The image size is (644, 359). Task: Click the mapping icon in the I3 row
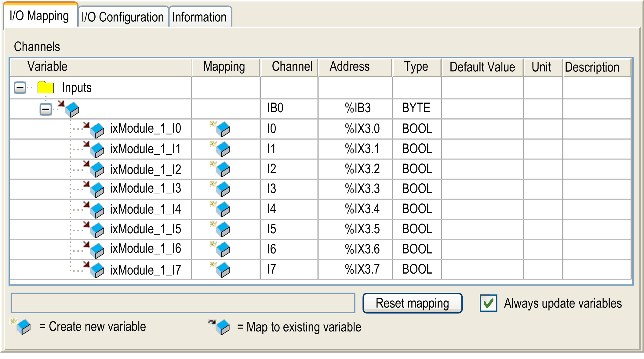point(220,189)
